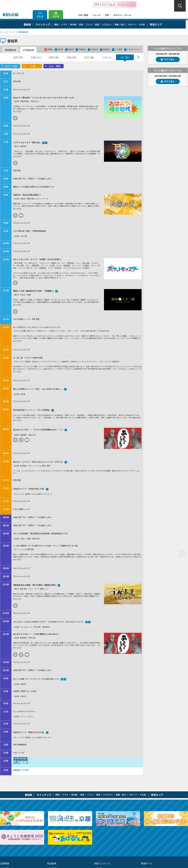Open YouTube icon for 16:00 あんぎゃでござる
The height and width of the screenshot is (868, 188).
pos(27,440)
